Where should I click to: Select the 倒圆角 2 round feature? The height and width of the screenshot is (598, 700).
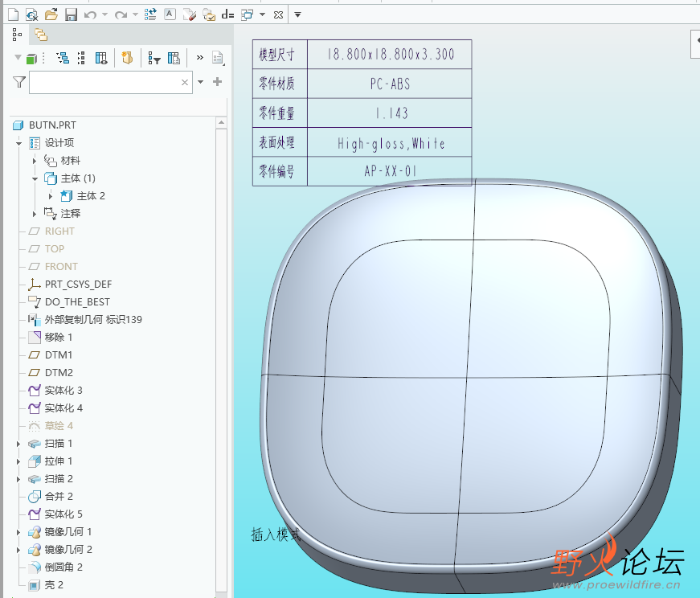click(x=63, y=567)
